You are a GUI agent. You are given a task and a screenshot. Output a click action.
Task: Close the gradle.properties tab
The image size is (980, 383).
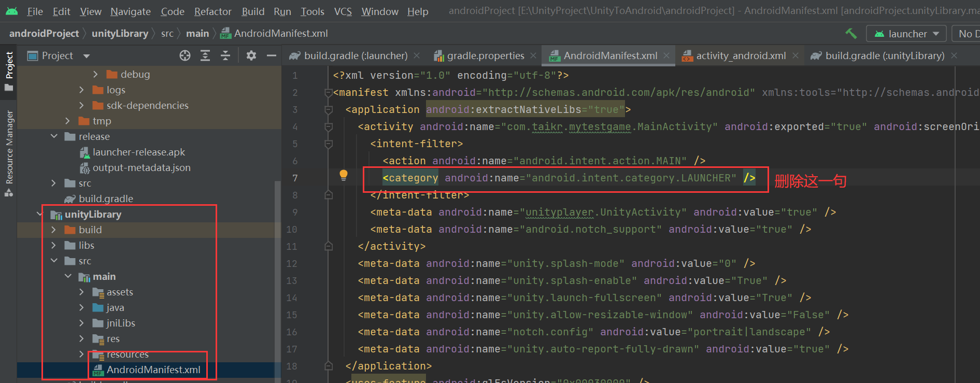tap(533, 56)
